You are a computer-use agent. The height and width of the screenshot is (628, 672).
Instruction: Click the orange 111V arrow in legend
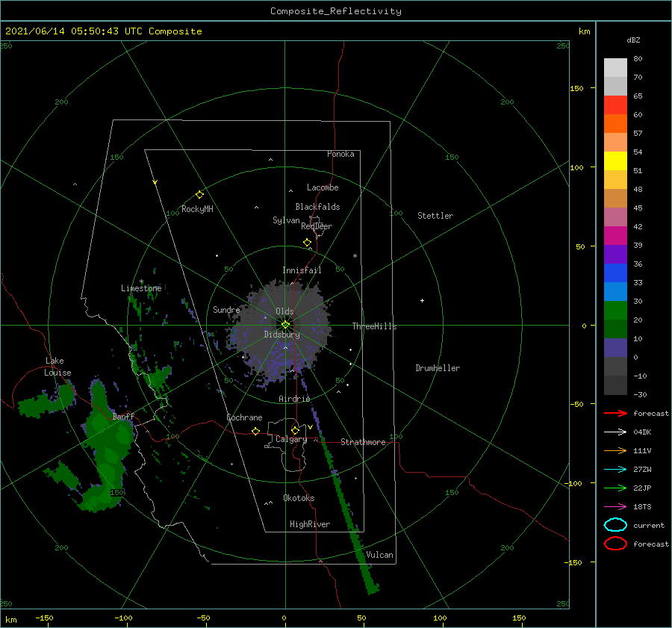pos(615,450)
